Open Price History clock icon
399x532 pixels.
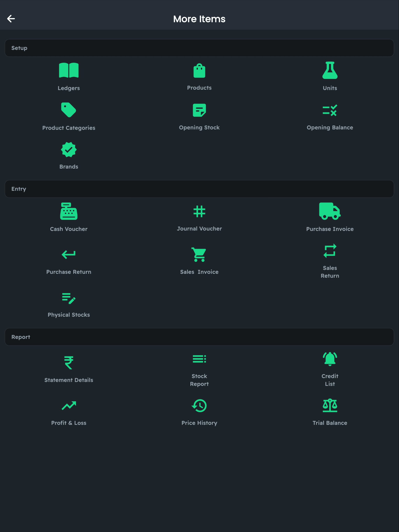[x=199, y=405]
